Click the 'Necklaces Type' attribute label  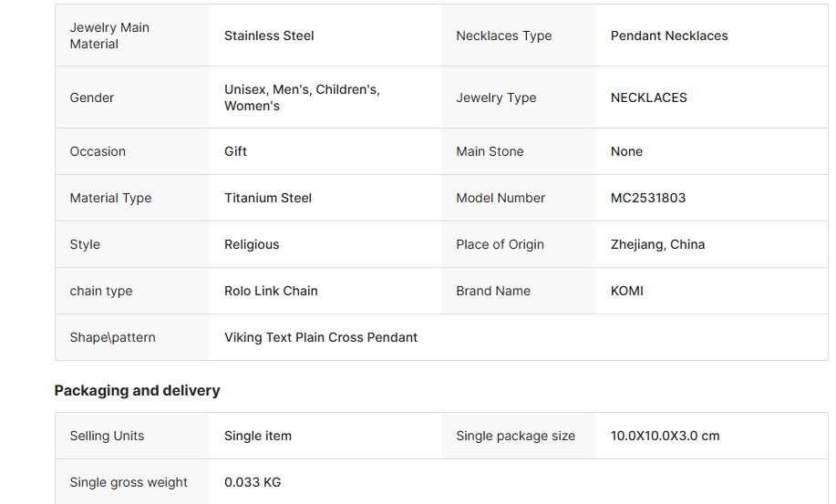pos(503,36)
